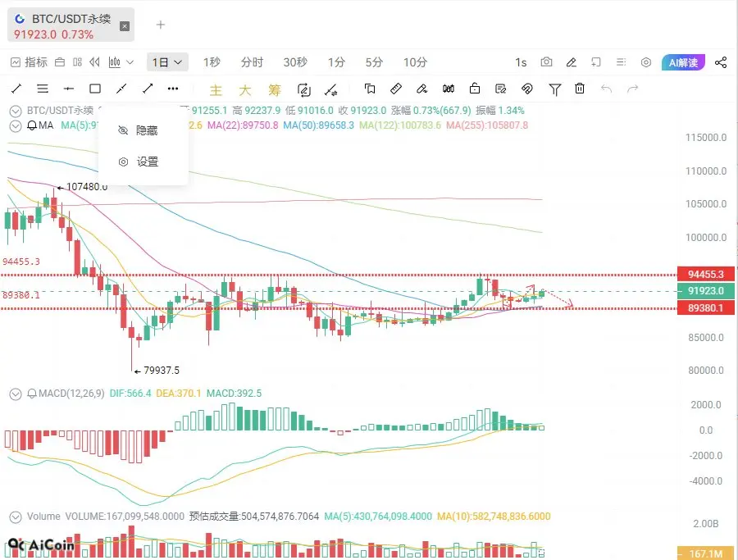Choose 设置 from the context menu

[x=143, y=162]
